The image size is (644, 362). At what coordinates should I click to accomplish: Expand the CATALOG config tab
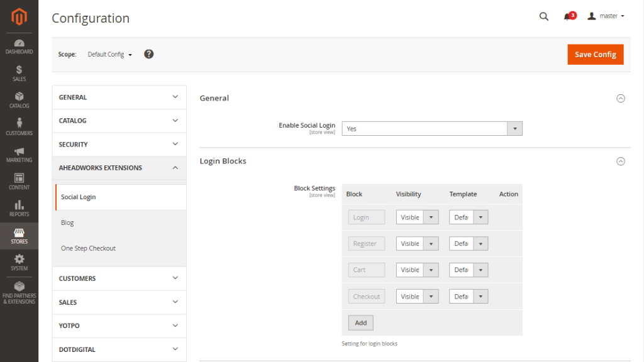click(119, 121)
